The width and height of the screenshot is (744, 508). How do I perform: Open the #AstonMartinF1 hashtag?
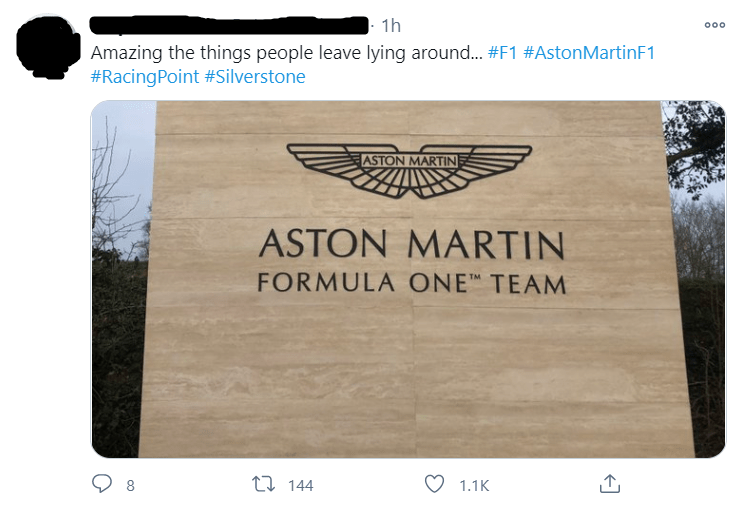pyautogui.click(x=589, y=52)
